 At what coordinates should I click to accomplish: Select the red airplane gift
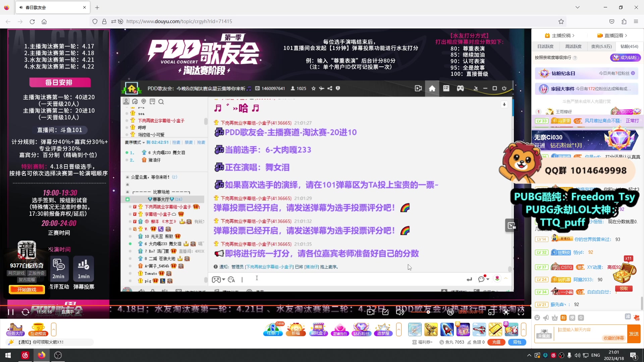(x=479, y=329)
